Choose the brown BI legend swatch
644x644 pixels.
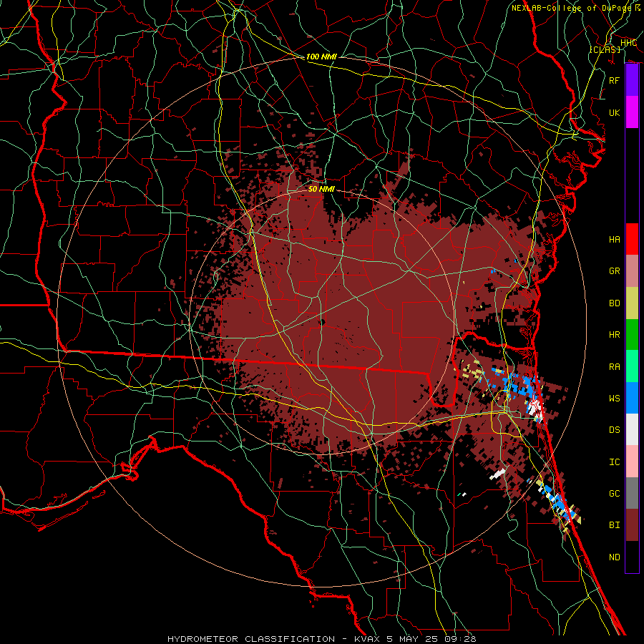coord(632,525)
